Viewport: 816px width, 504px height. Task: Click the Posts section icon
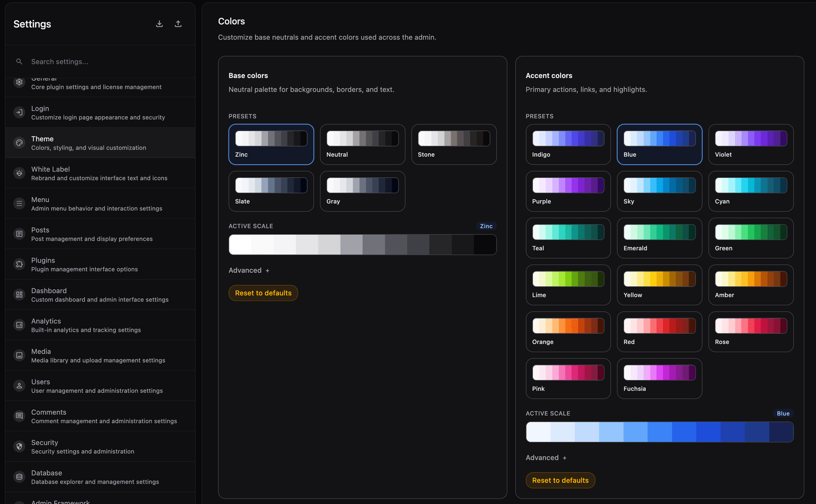tap(19, 234)
